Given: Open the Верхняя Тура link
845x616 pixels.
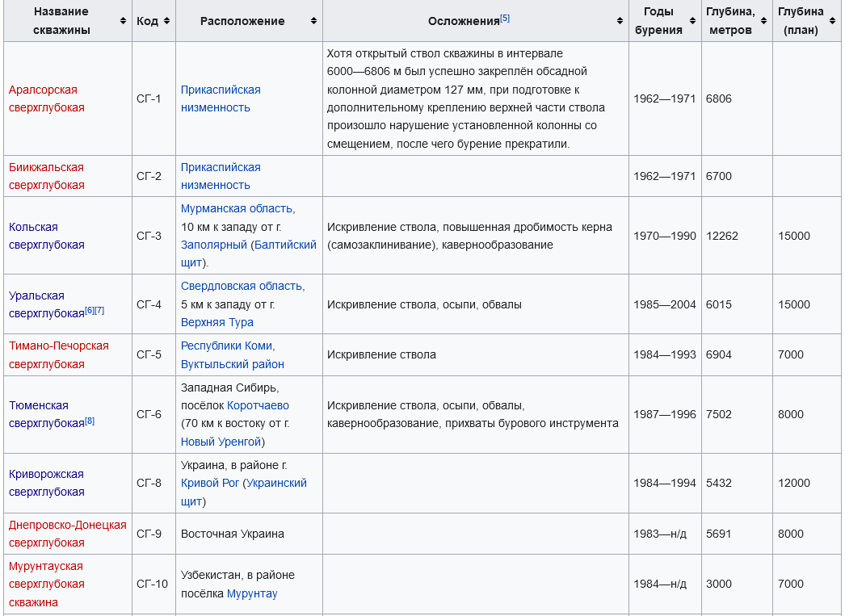Looking at the screenshot, I should pos(217,322).
